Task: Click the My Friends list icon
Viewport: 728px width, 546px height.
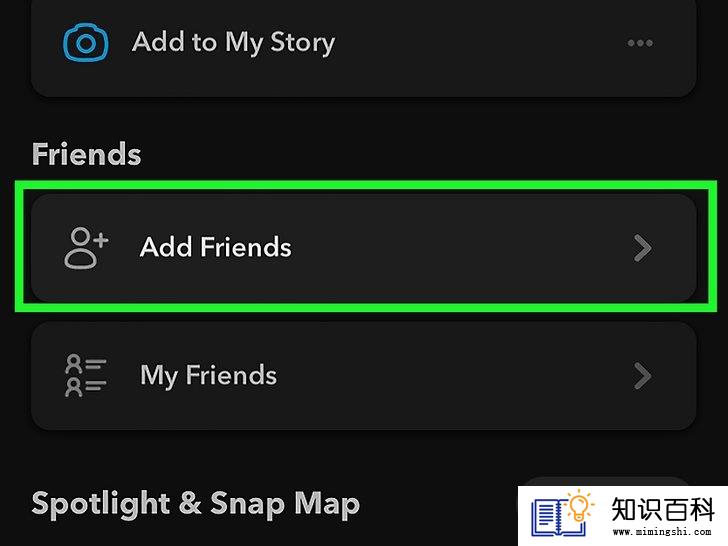Action: [x=86, y=375]
